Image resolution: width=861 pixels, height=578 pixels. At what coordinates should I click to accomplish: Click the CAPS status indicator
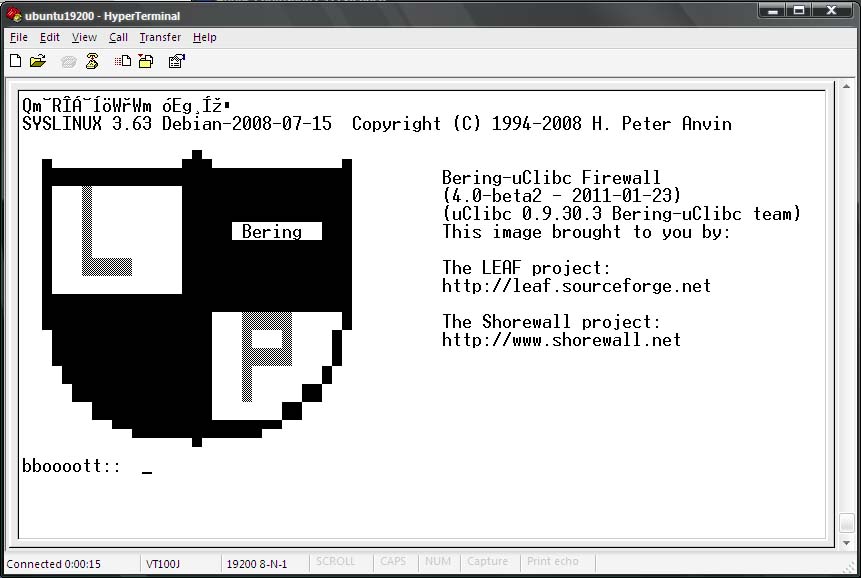tap(393, 562)
